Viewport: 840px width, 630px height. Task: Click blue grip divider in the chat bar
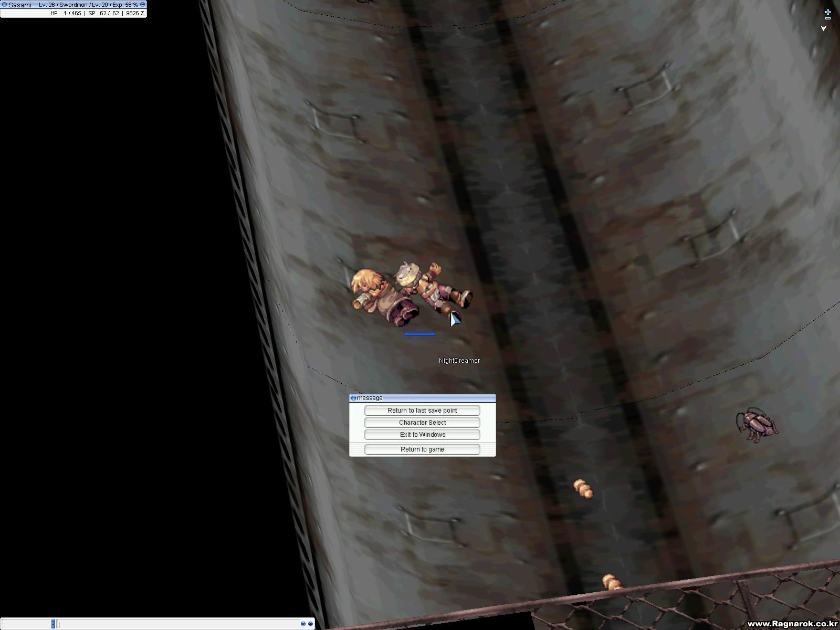coord(53,624)
